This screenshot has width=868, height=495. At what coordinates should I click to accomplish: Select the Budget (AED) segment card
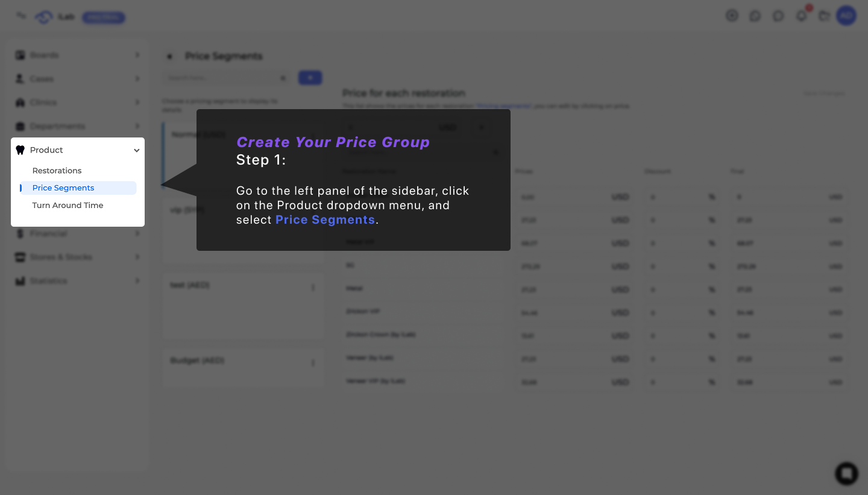[243, 367]
